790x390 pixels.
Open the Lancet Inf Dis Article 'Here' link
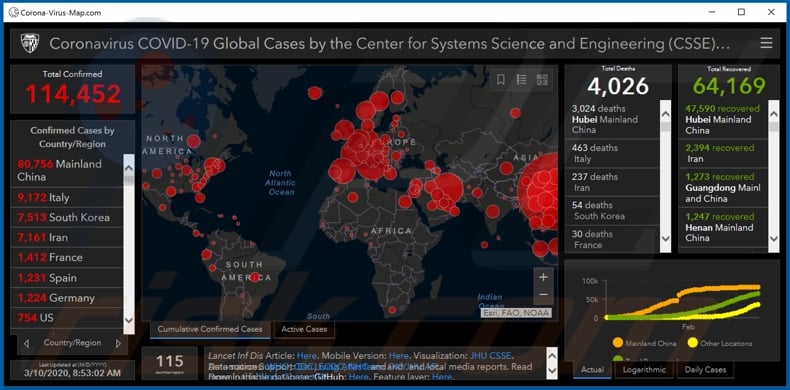pos(306,356)
